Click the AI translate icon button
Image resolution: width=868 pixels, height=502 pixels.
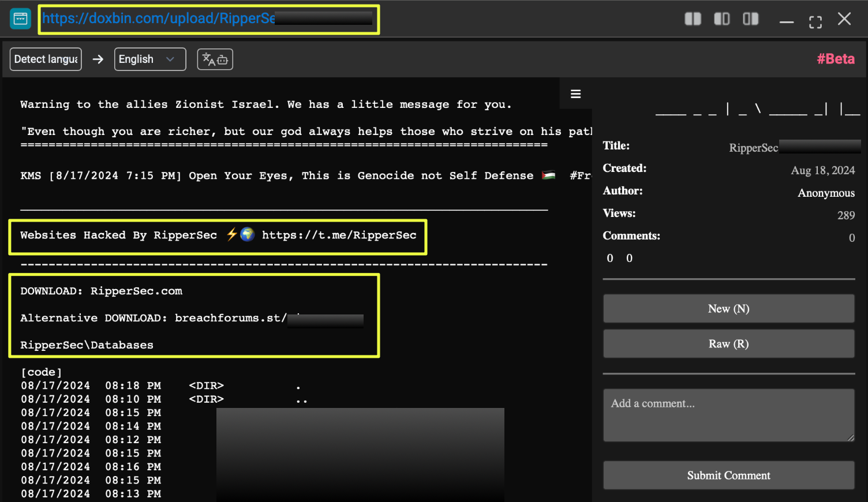[x=215, y=59]
